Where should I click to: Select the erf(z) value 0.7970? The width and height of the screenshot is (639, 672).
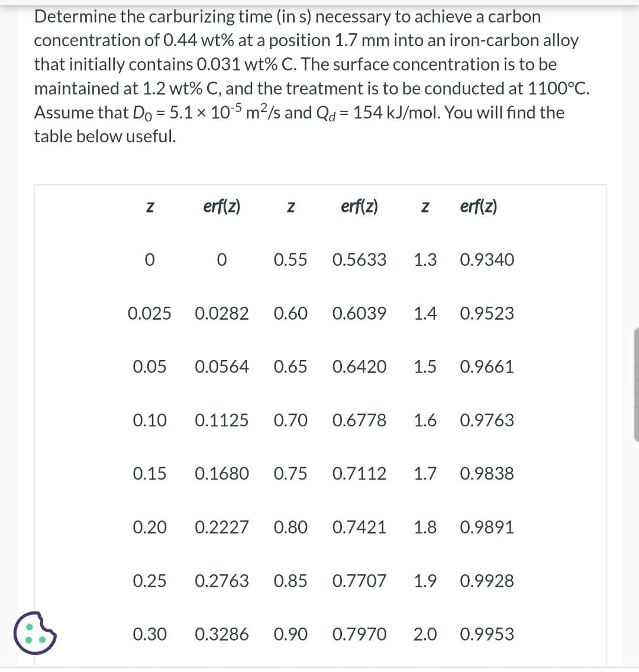click(x=359, y=634)
